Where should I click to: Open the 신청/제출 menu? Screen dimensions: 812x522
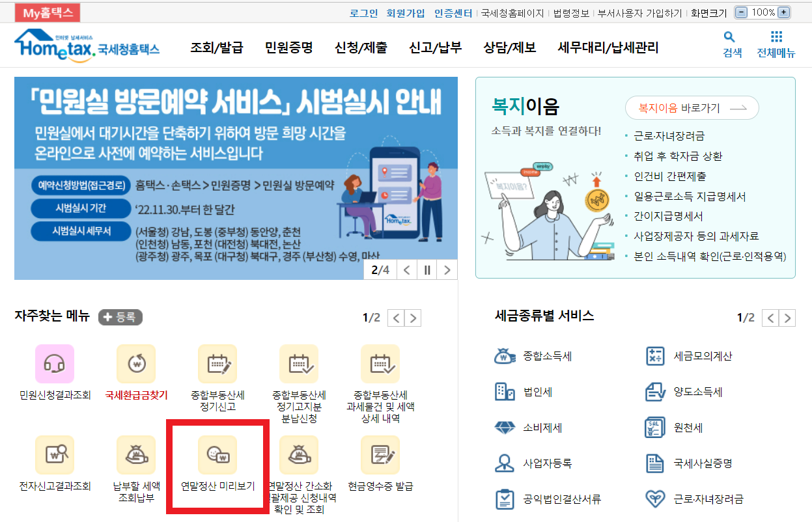[361, 48]
